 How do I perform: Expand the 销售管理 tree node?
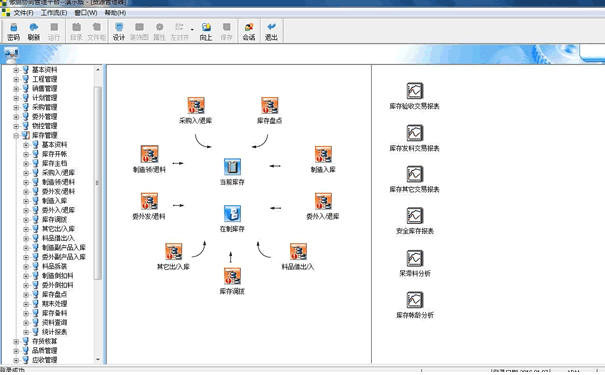pos(16,89)
